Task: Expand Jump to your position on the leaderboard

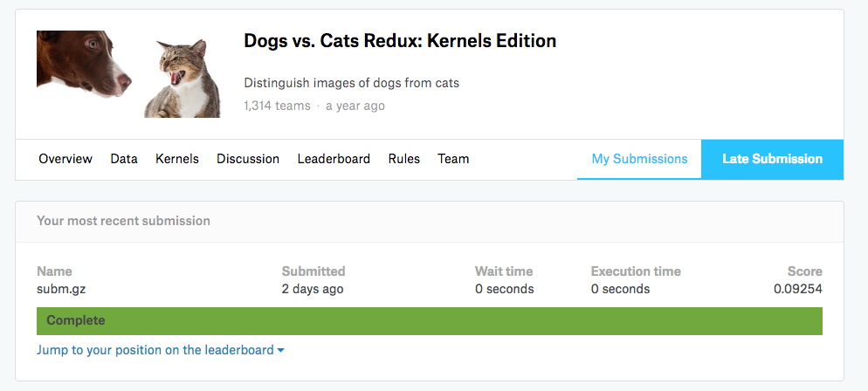Action: [155, 350]
